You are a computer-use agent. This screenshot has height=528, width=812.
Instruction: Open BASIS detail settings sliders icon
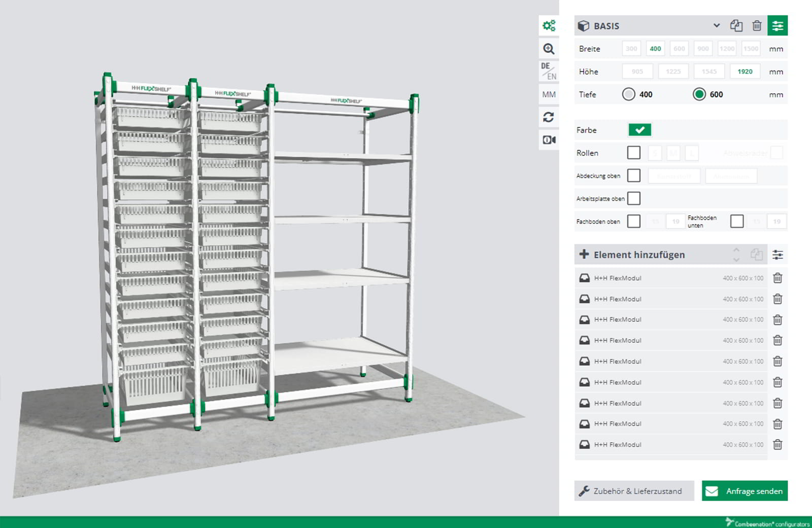(x=778, y=25)
